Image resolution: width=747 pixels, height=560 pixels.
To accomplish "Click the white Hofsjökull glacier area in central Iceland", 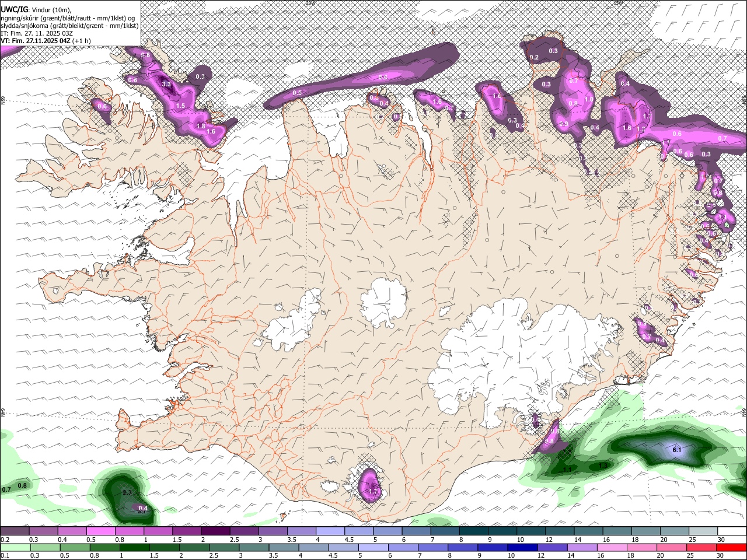I will tap(383, 302).
